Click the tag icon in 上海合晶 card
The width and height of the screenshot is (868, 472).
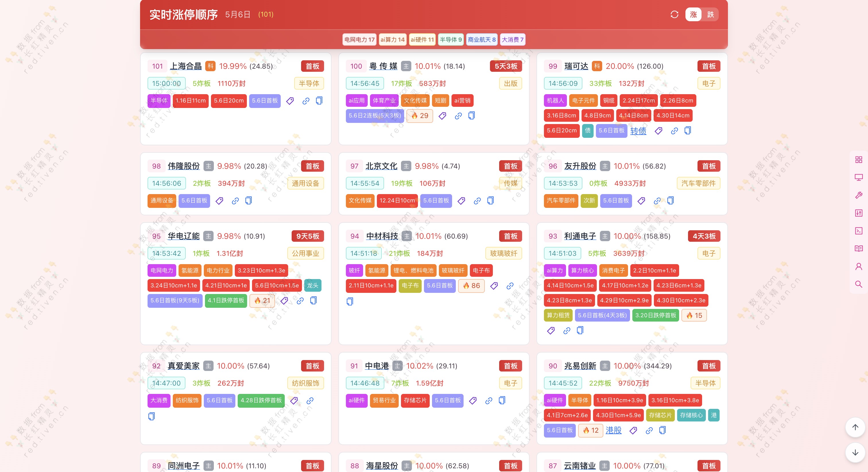point(290,101)
